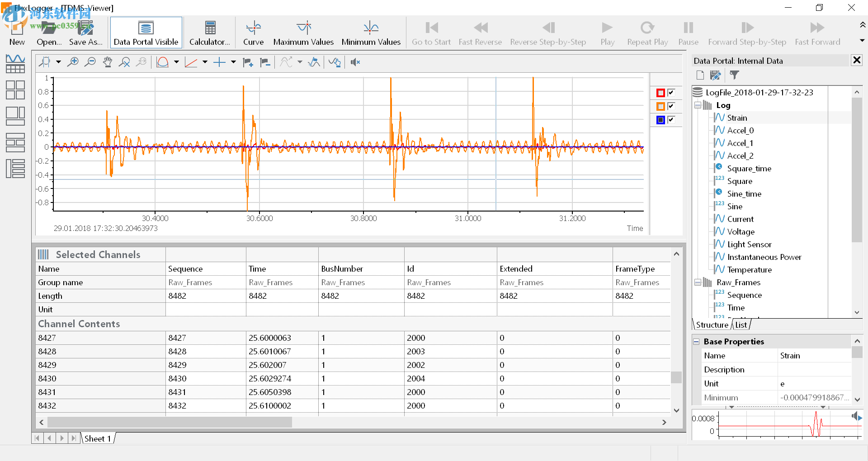
Task: Open the data portal filter funnel
Action: [734, 75]
